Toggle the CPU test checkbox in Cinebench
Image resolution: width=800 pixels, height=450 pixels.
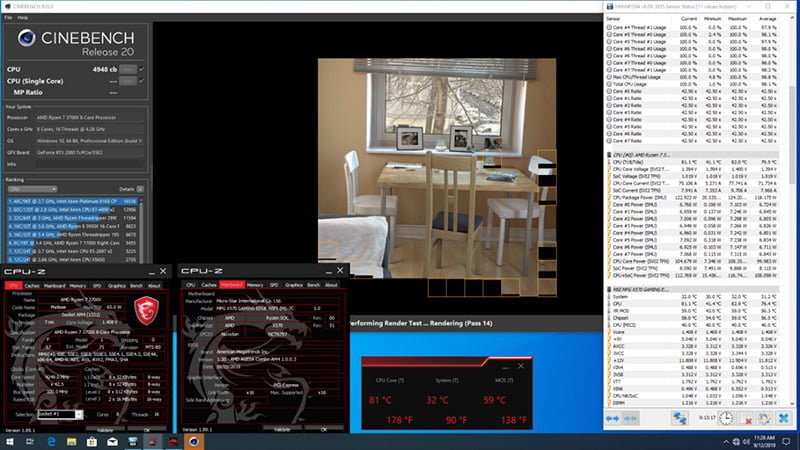tap(141, 69)
